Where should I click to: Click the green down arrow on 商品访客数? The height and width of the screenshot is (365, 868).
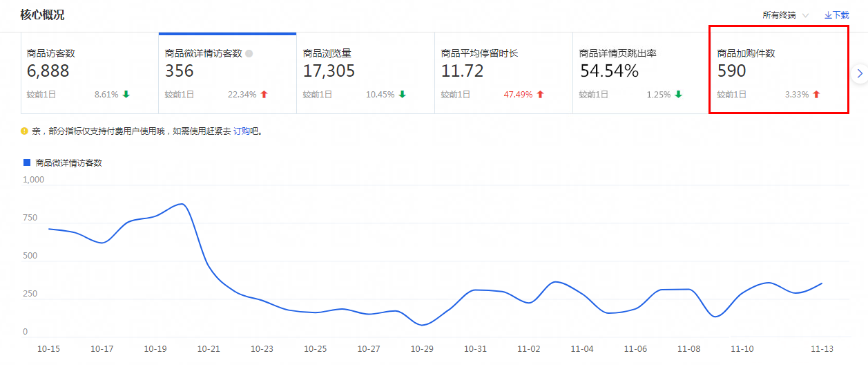(x=126, y=95)
